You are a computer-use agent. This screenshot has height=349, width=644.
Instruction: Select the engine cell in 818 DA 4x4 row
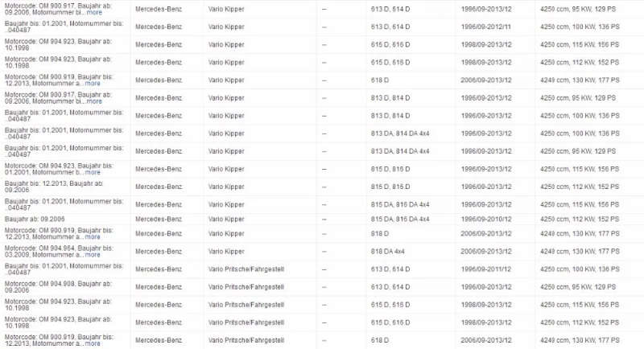coord(580,252)
